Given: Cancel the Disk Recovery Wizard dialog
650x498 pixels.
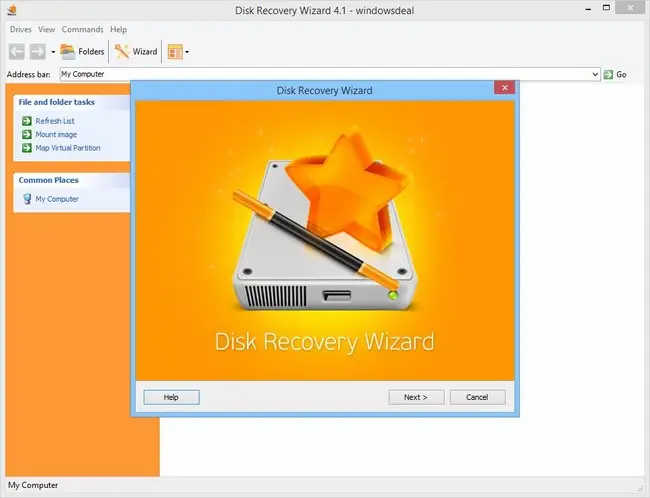Looking at the screenshot, I should 478,397.
